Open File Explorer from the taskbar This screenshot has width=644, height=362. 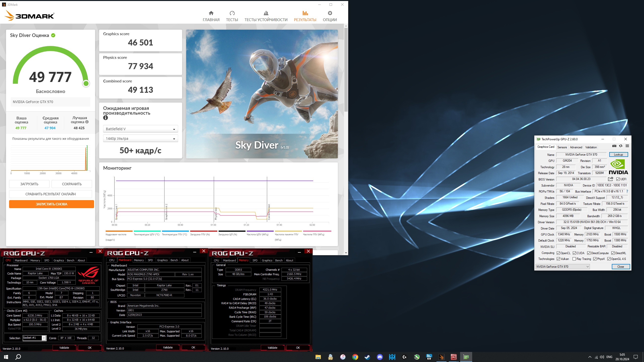[x=318, y=357]
